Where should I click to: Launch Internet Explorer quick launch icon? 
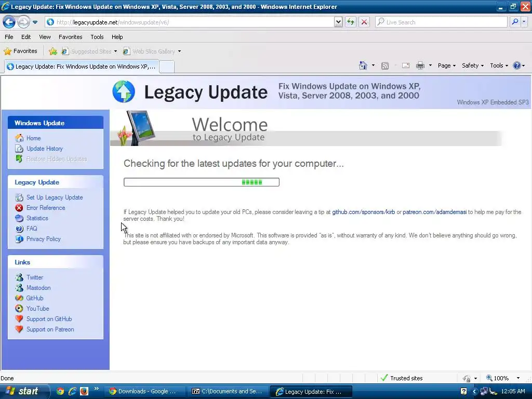[72, 391]
